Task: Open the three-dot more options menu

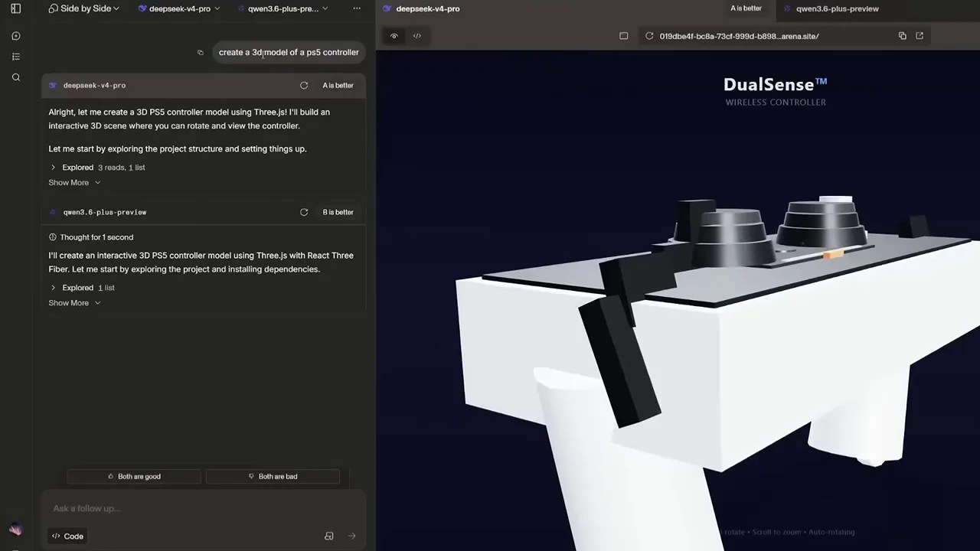Action: point(357,8)
